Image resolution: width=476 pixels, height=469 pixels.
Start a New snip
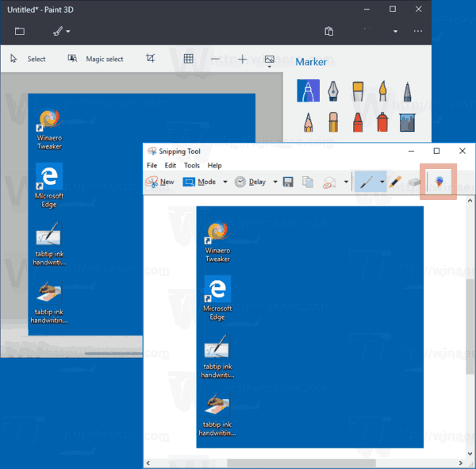159,182
